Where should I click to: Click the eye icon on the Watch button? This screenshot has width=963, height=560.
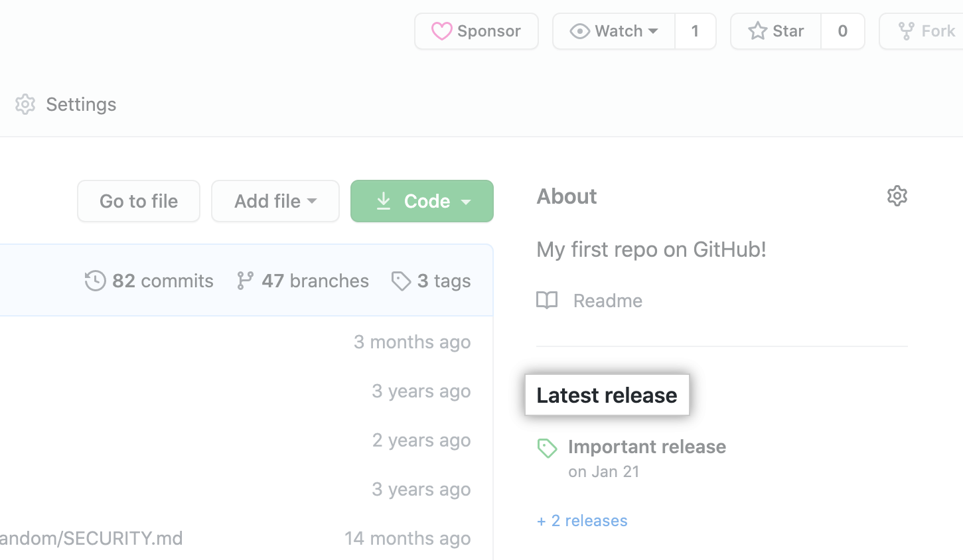point(581,31)
